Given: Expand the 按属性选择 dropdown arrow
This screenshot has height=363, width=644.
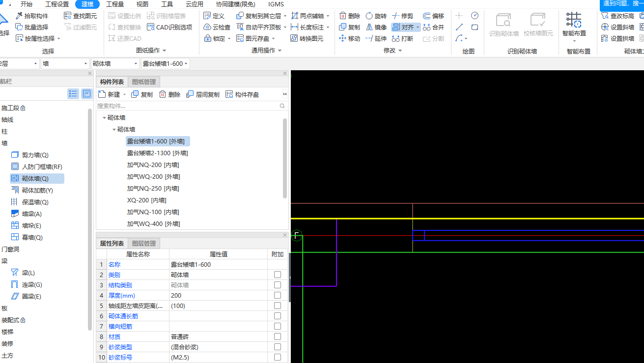Looking at the screenshot, I should point(58,38).
